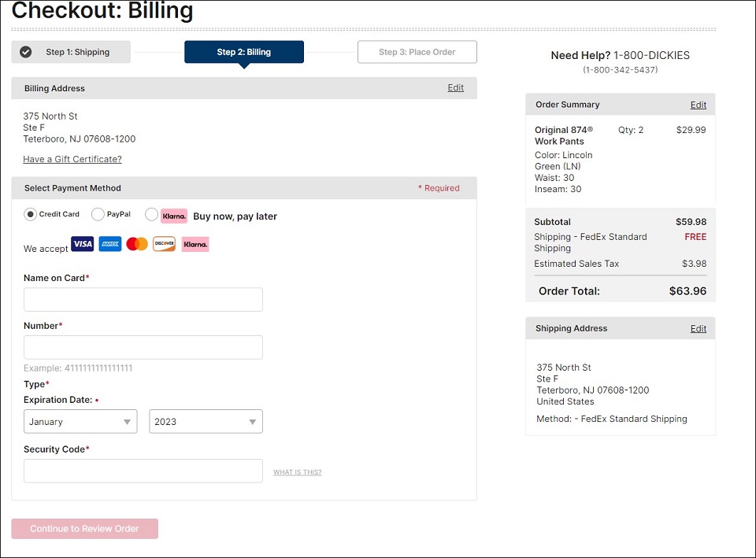Click the FREE shipping cost label

[x=695, y=237]
